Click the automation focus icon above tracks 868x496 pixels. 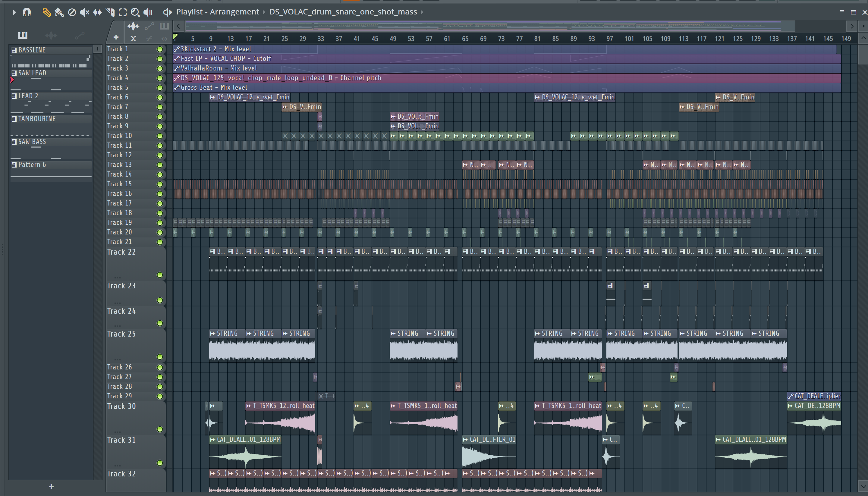click(x=149, y=26)
